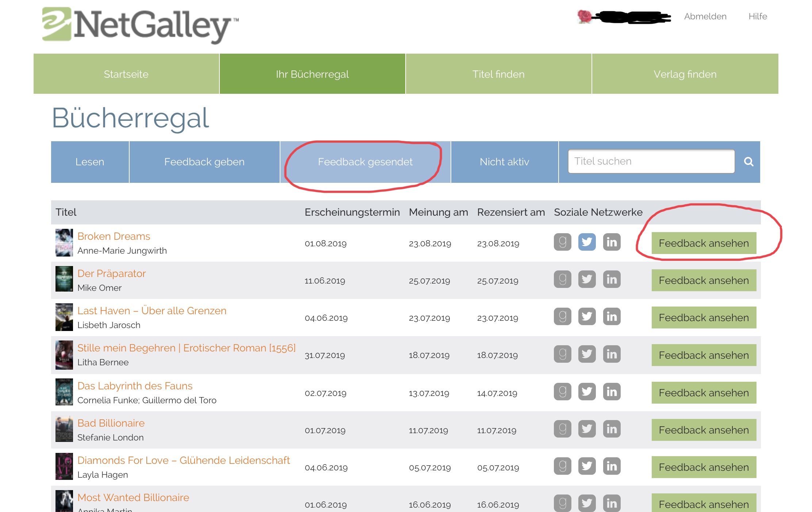Image resolution: width=812 pixels, height=512 pixels.
Task: Click the NetGalley logo
Action: [x=140, y=25]
